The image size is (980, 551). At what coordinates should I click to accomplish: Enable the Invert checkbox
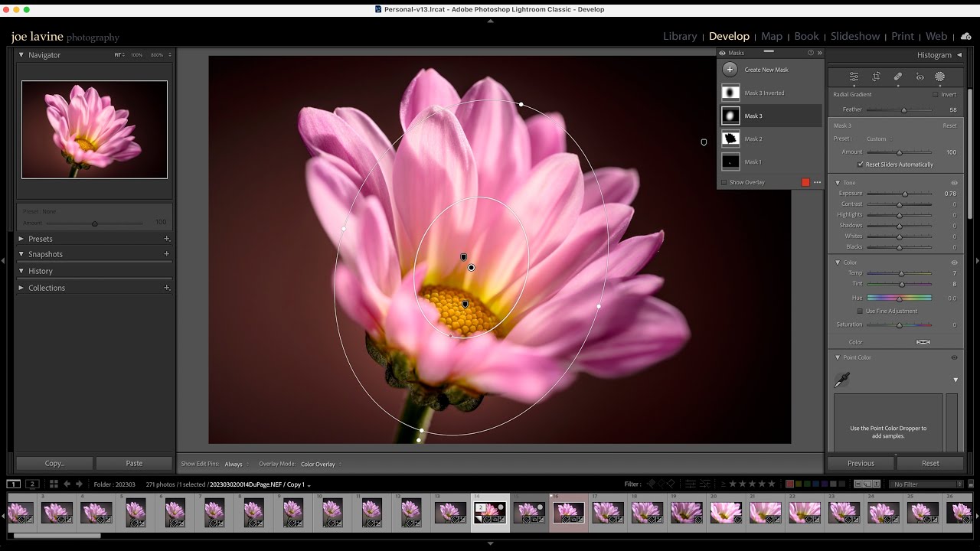936,95
